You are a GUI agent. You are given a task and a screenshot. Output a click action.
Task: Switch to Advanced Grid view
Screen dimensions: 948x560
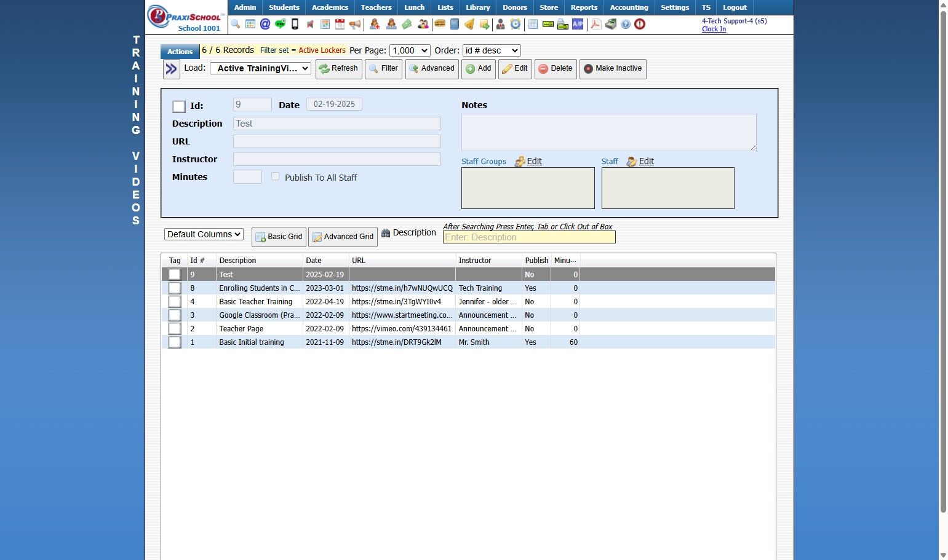[x=343, y=237]
